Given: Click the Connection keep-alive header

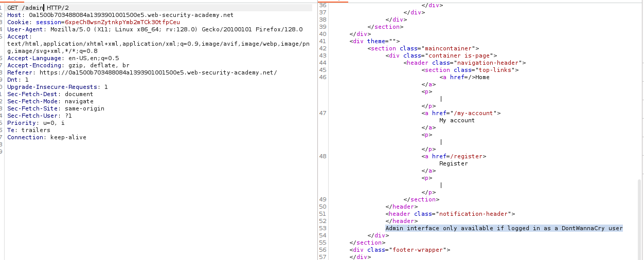Looking at the screenshot, I should click(46, 137).
